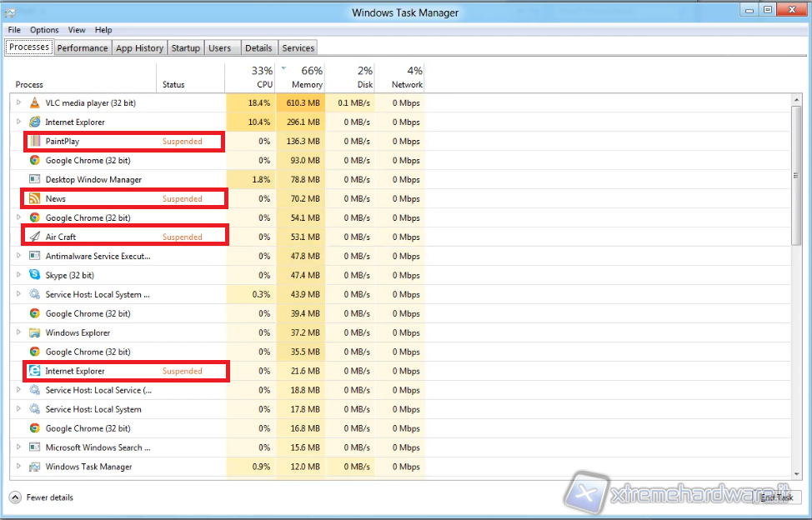
Task: Click the VLC media player cone icon
Action: 34,102
